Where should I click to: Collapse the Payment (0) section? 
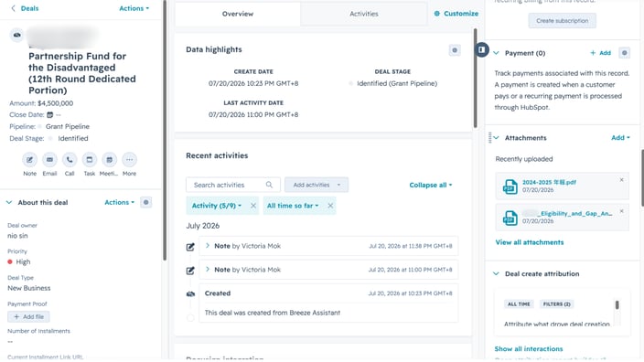(496, 53)
